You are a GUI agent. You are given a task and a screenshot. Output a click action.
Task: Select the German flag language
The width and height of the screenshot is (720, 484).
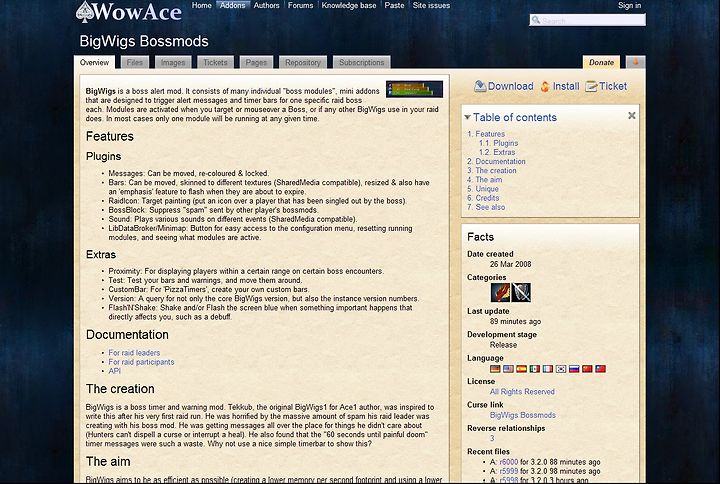tap(495, 369)
